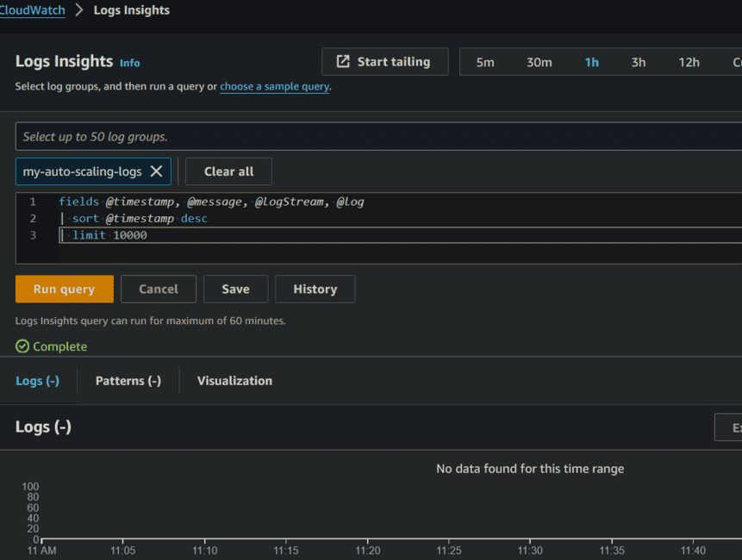Select the 5m time range
742x560 pixels.
[x=485, y=62]
